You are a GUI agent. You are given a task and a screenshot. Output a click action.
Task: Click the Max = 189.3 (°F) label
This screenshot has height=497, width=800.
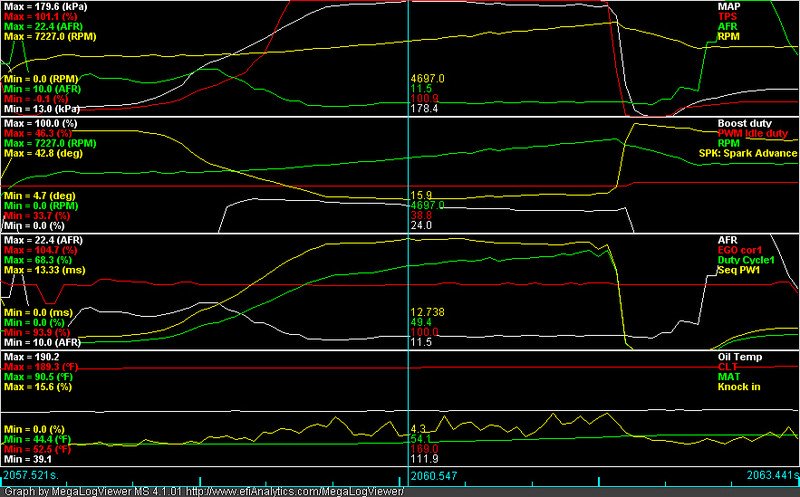point(41,367)
